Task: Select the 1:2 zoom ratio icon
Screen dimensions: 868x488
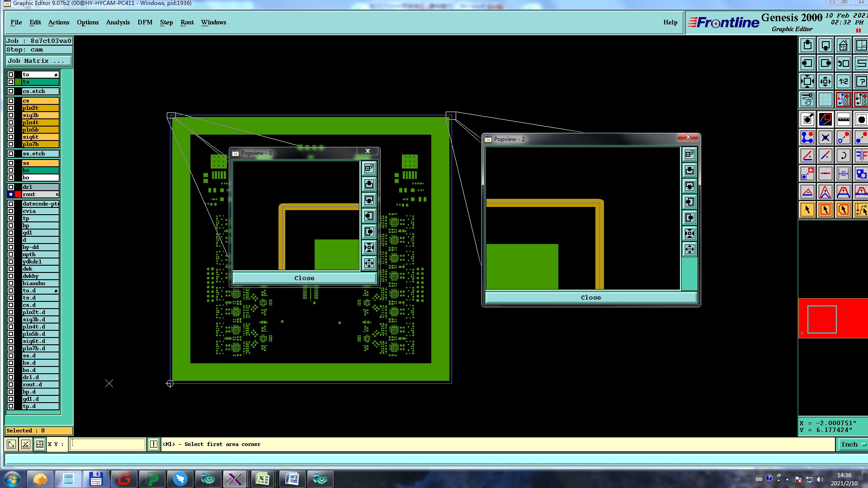Action: click(843, 82)
